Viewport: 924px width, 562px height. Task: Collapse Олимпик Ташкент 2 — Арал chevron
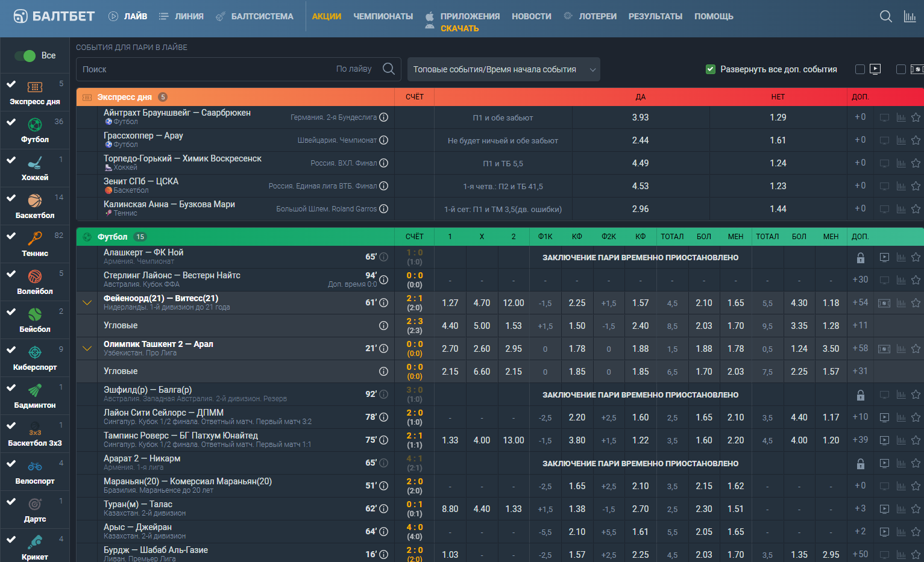coord(87,349)
